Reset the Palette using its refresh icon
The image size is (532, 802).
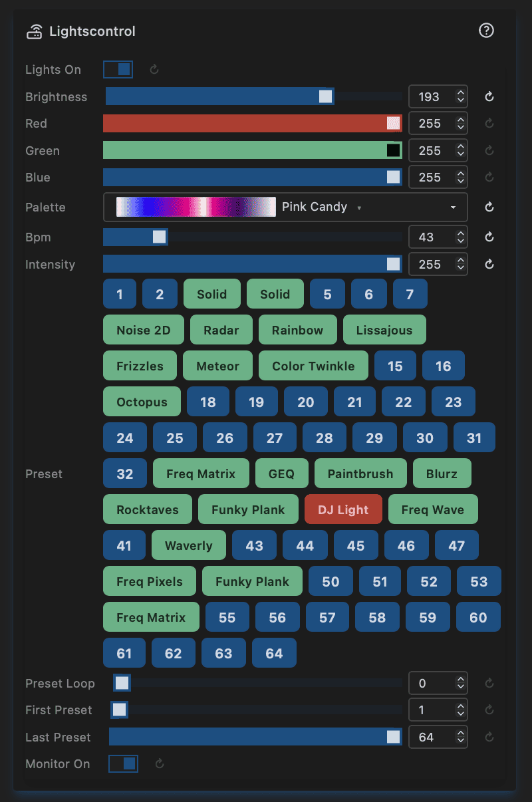pos(489,207)
